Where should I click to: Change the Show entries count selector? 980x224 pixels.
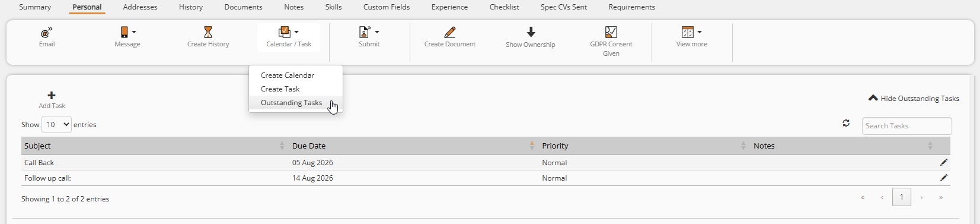pos(56,125)
